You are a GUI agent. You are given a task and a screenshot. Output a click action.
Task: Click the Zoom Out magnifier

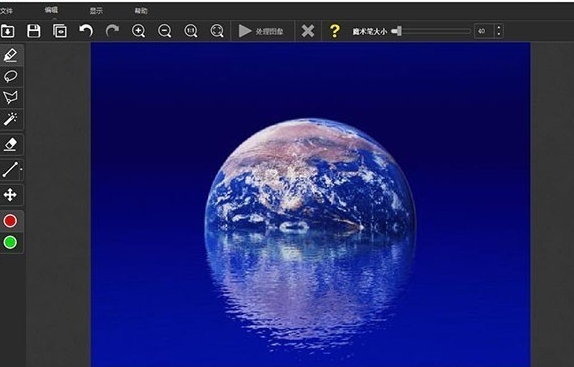coord(164,31)
